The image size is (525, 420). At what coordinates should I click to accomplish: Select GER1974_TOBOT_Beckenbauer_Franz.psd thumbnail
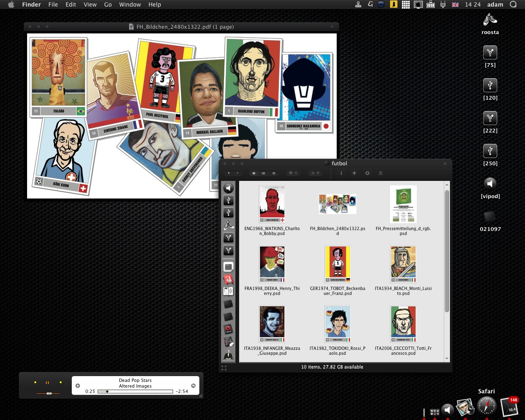click(x=338, y=264)
